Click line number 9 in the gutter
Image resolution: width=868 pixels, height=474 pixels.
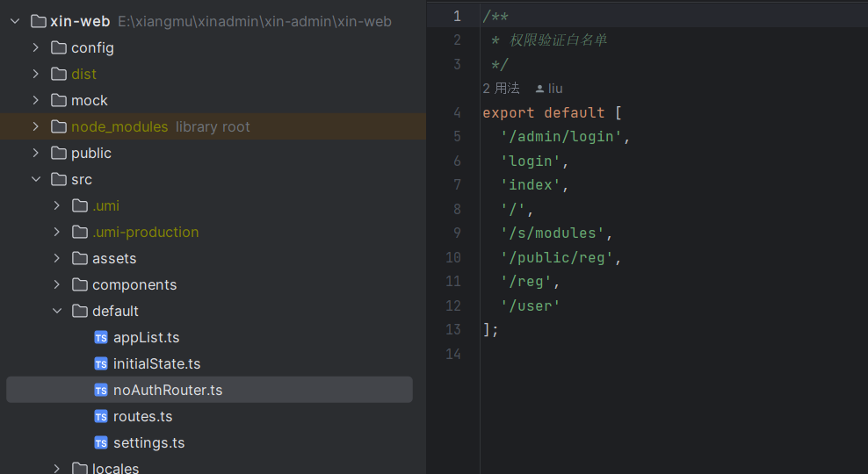[455, 233]
